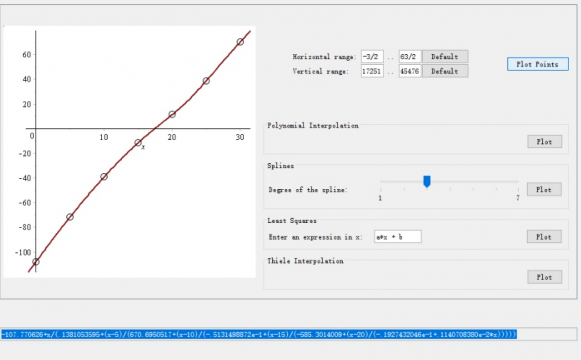Screen dimensions: 581x360
Task: Reset vertical range with Default button
Action: pyautogui.click(x=445, y=71)
